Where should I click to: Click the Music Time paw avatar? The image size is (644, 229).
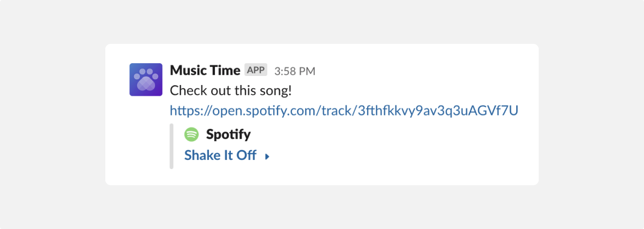click(146, 79)
